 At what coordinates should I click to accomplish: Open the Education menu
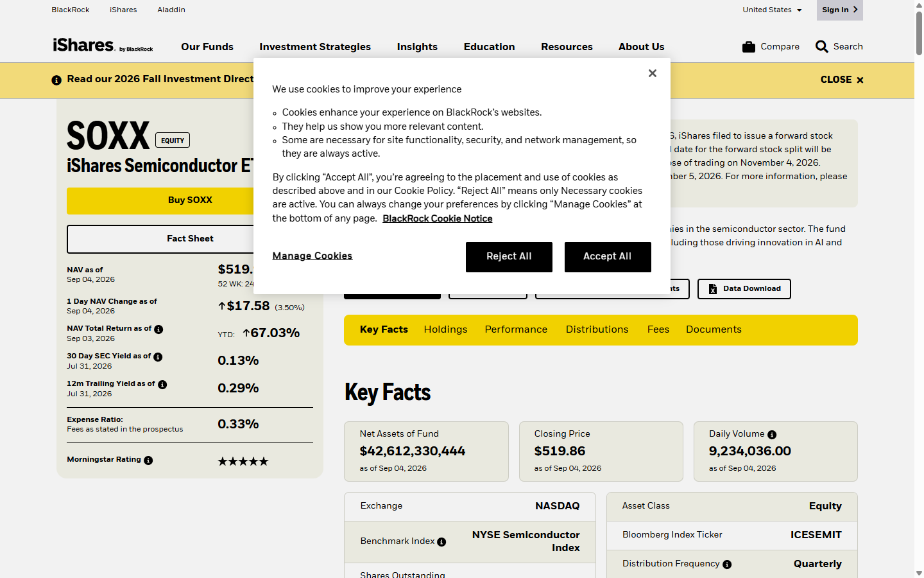(489, 47)
